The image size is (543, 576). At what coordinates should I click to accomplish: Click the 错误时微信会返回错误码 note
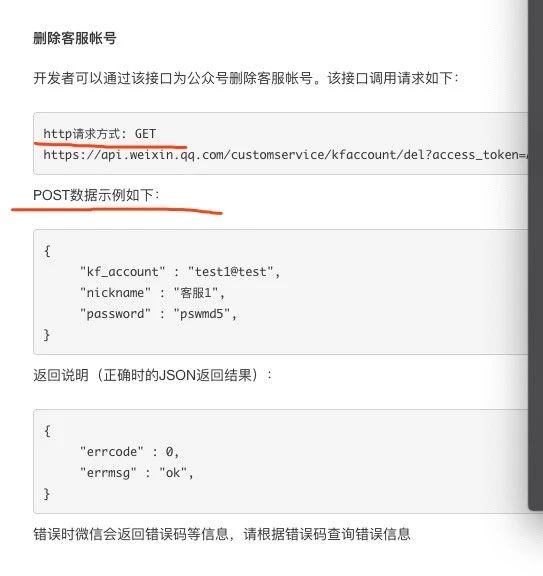click(x=222, y=534)
